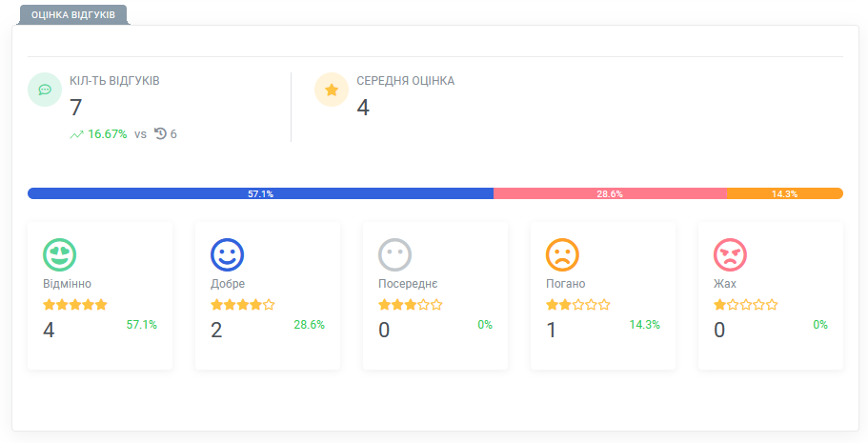
Task: Click the blue smiley Добре emoji
Action: click(228, 254)
